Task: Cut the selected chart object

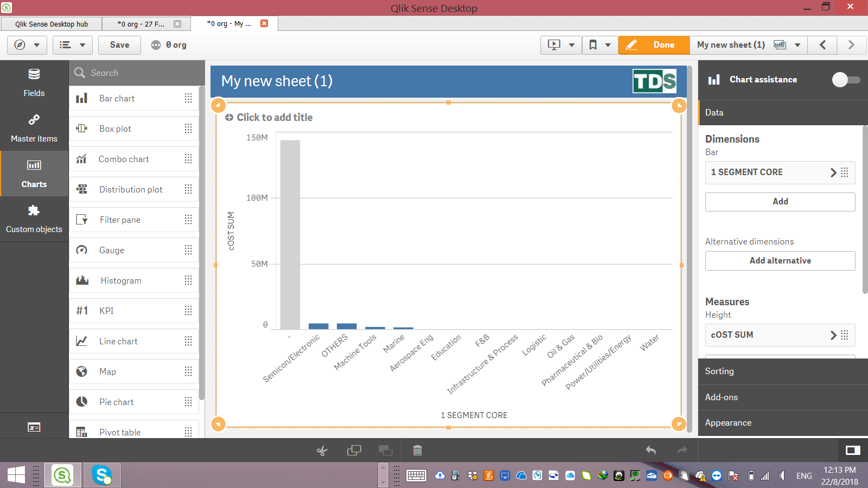Action: pos(322,451)
